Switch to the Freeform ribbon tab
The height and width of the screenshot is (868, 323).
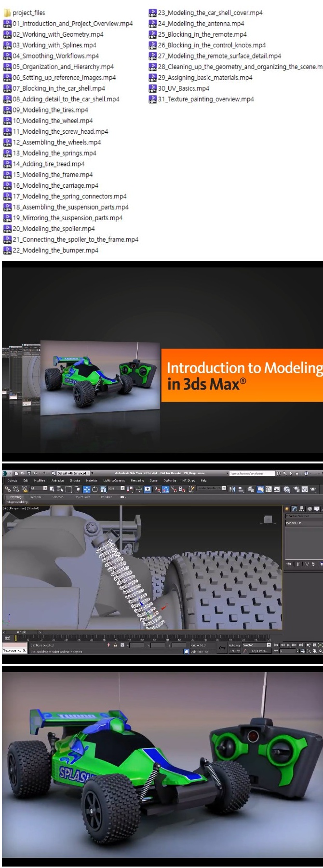point(35,496)
